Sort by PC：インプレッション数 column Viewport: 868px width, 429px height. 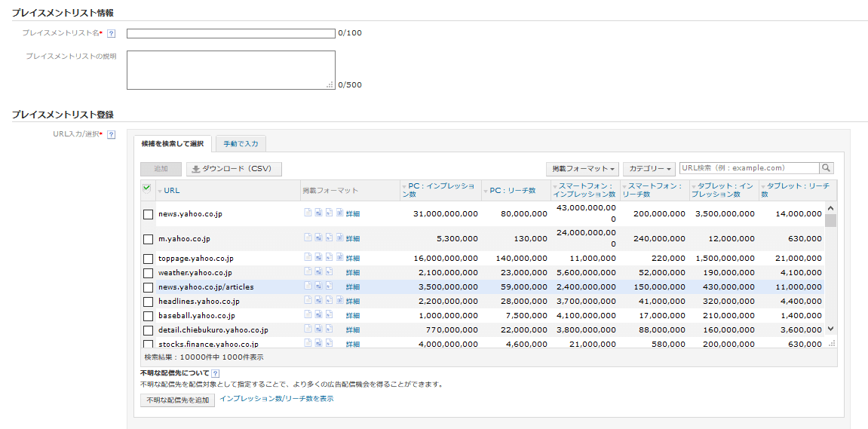pyautogui.click(x=441, y=191)
